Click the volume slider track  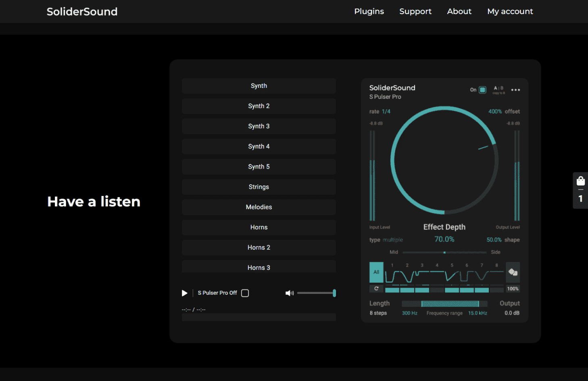[315, 293]
